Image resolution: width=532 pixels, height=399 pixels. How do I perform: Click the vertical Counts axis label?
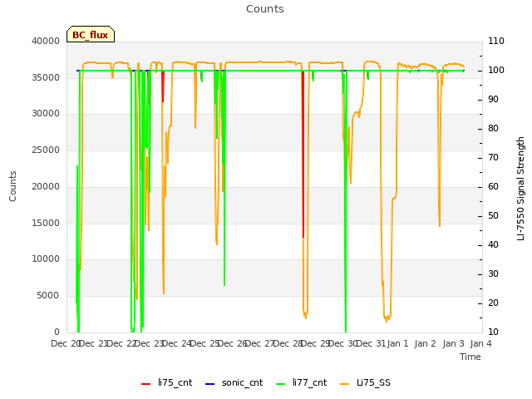coord(12,186)
